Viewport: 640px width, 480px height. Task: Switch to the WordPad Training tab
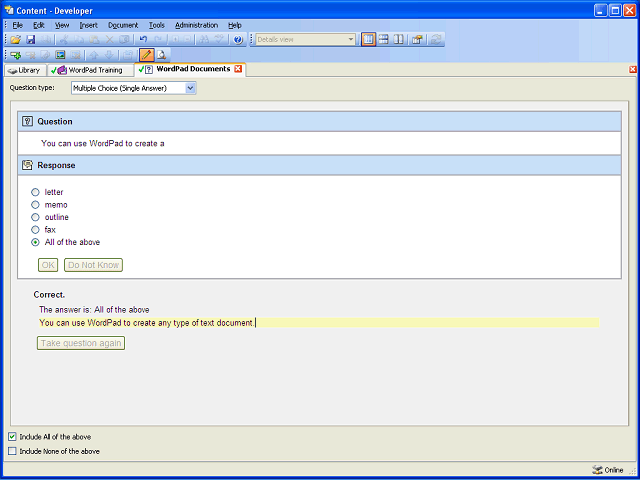(x=90, y=70)
